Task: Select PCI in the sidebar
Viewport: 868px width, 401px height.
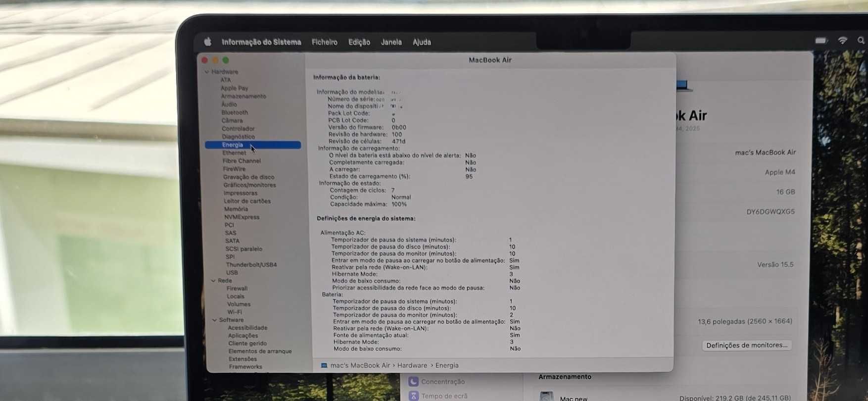Action: [x=229, y=225]
